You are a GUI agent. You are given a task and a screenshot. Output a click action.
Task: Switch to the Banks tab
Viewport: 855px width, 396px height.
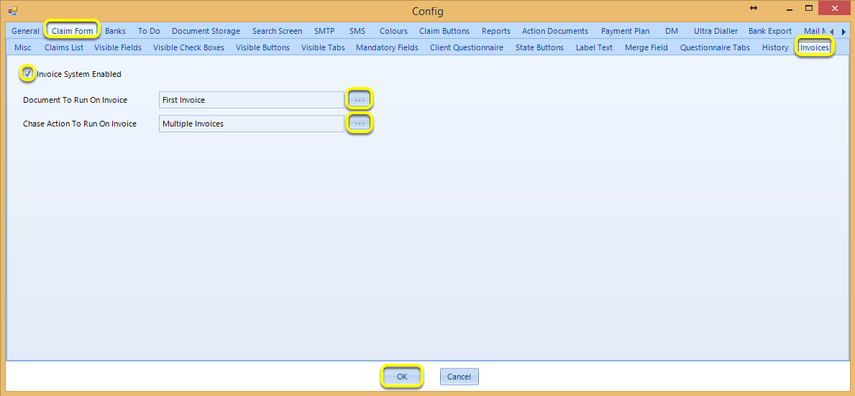click(115, 31)
